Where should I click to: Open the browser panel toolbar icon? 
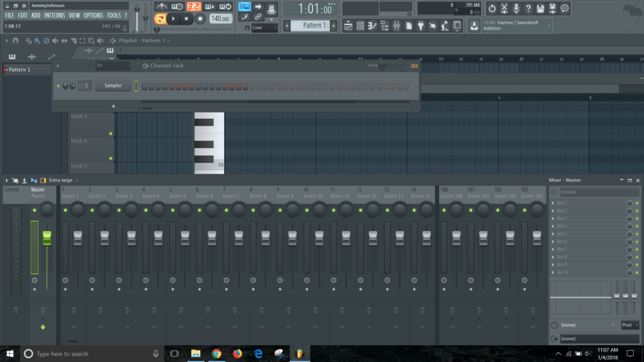(384, 26)
